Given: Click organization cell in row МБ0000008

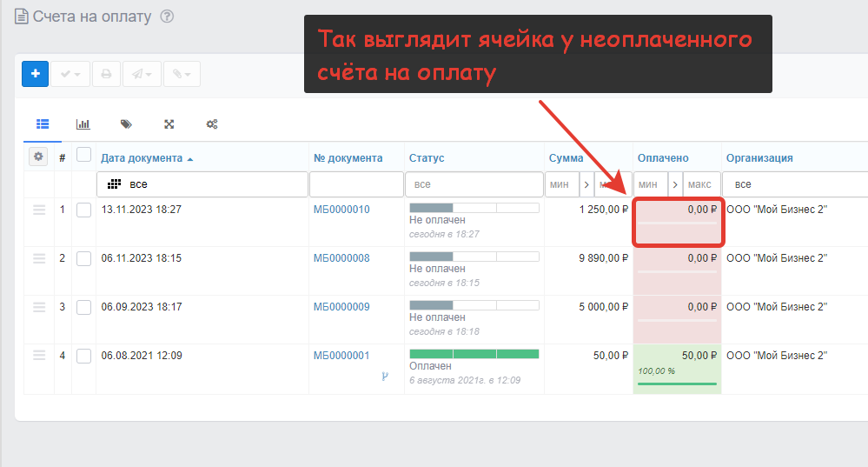Looking at the screenshot, I should (777, 258).
